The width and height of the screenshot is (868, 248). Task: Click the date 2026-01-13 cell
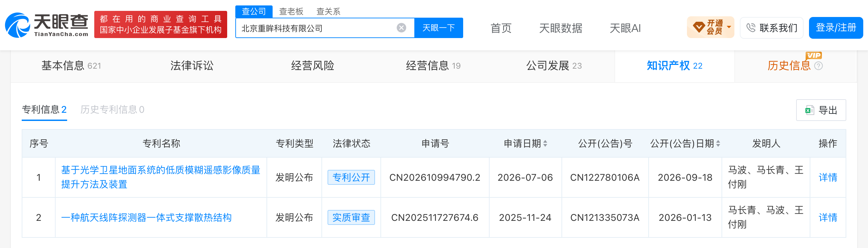coord(685,217)
